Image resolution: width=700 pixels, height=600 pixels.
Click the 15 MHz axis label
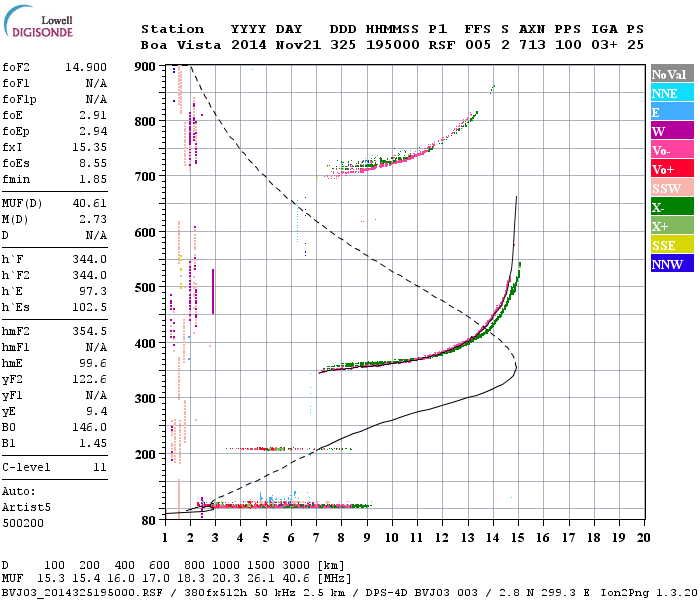pos(518,538)
